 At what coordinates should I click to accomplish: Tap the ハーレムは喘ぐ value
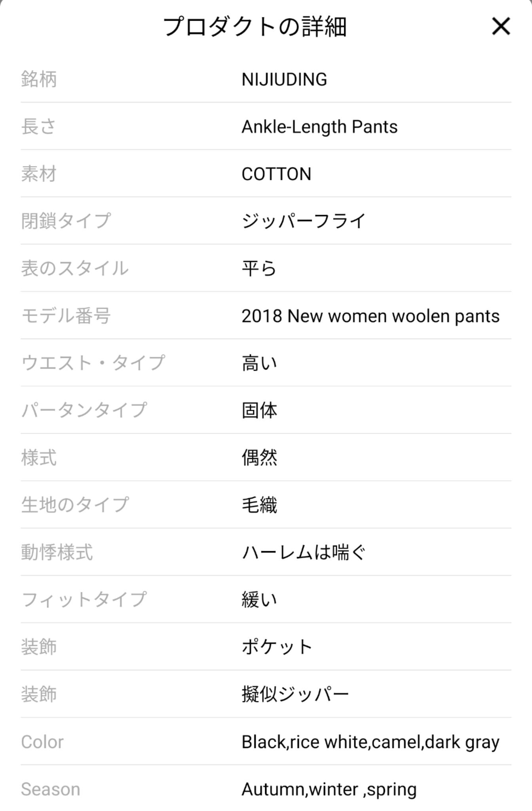coord(304,552)
